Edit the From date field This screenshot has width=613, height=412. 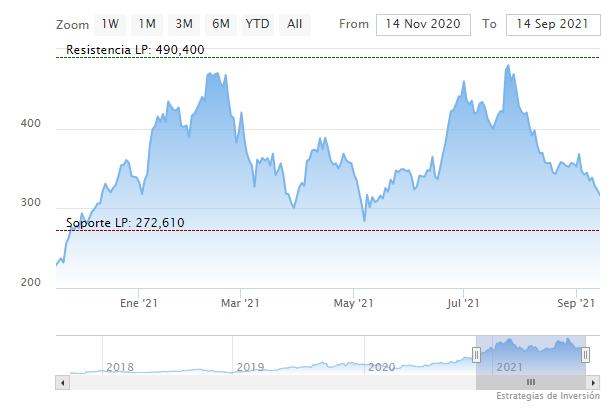click(423, 24)
